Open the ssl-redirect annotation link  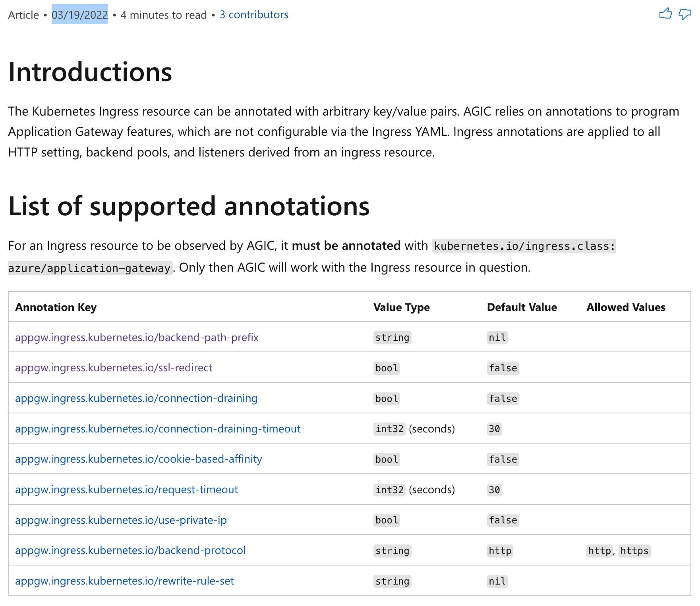point(114,368)
